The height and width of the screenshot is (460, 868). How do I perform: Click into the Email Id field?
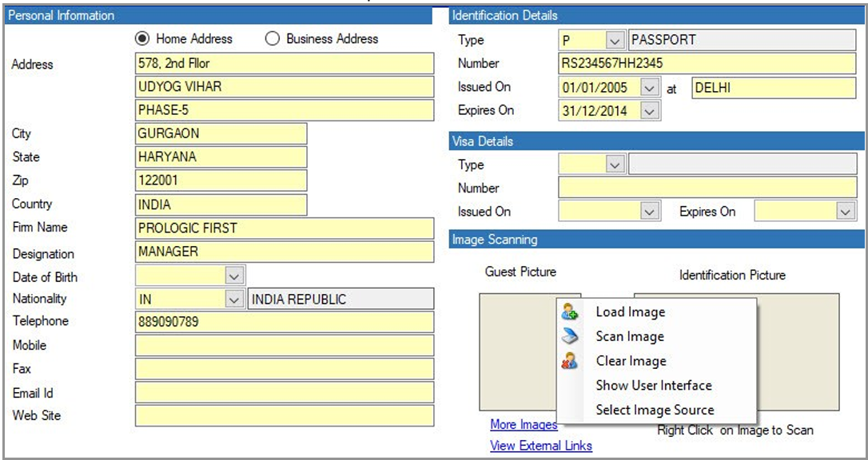285,392
